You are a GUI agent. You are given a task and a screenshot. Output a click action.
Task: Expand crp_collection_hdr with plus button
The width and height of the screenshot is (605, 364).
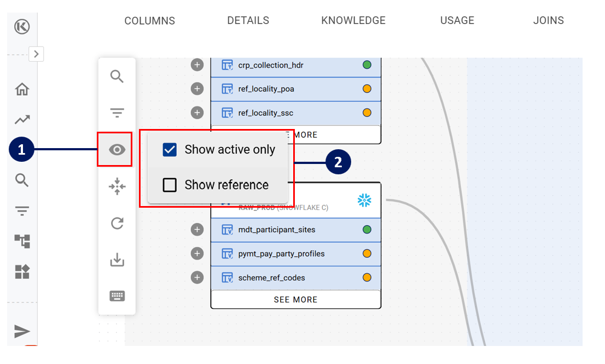[x=197, y=65]
